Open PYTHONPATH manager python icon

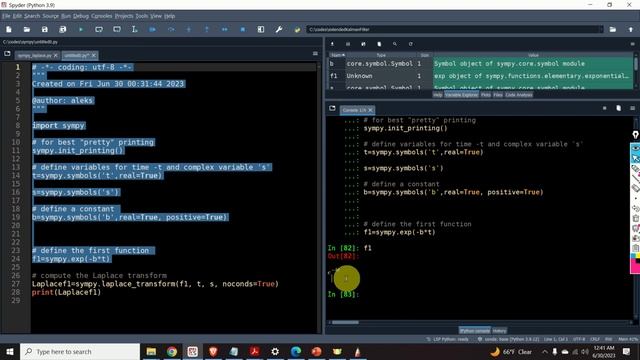(297, 29)
